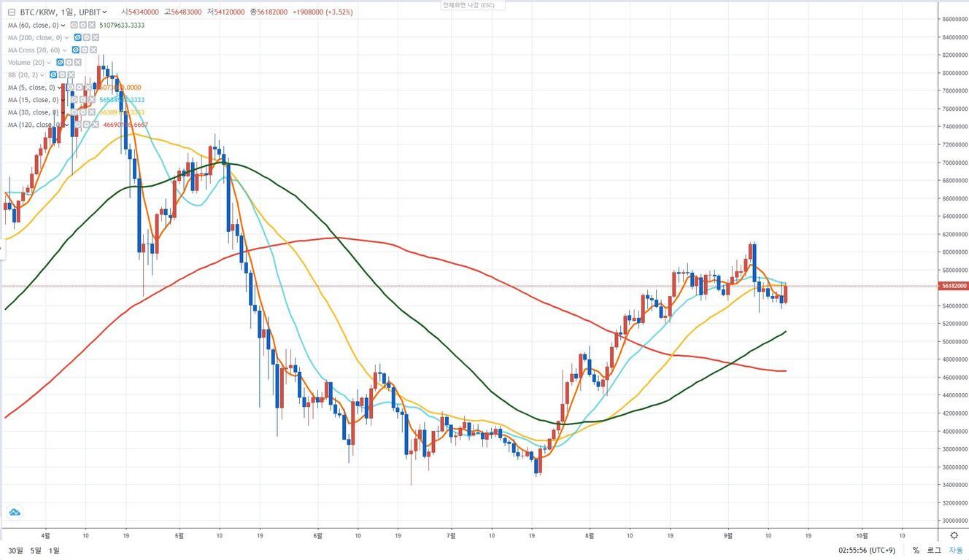
Task: Expand the MA (60, close, 0) dropdown arrow
Action: [x=64, y=25]
